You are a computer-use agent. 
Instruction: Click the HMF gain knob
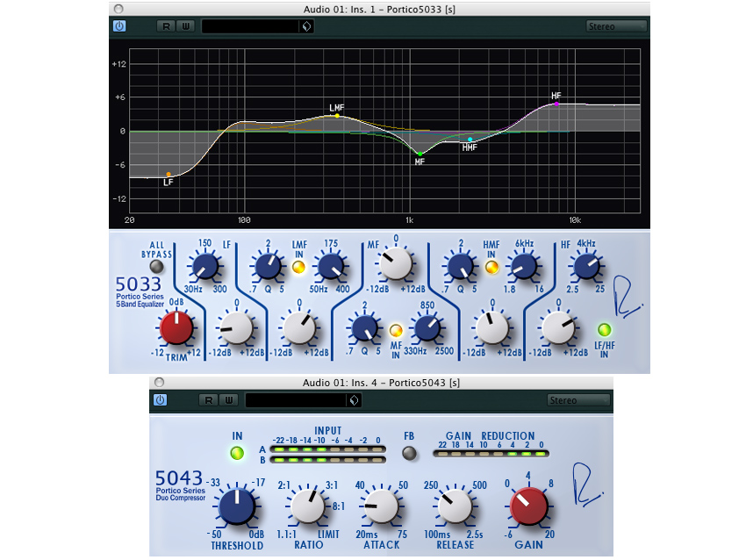(492, 327)
